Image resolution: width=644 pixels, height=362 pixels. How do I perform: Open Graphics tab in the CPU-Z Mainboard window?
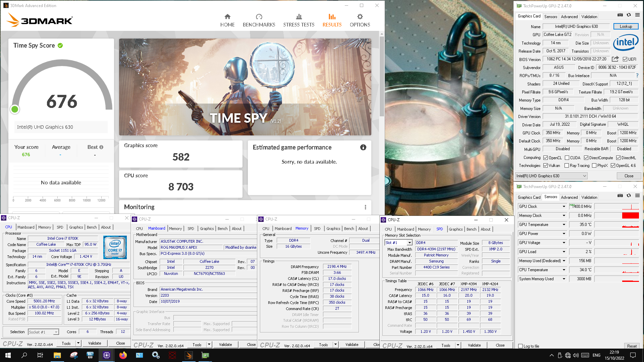pos(207,229)
